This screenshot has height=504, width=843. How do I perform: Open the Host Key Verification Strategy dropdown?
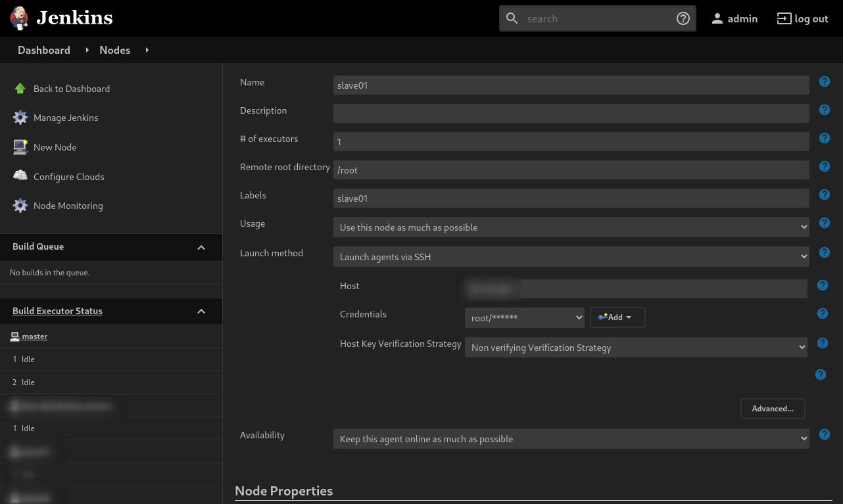click(x=635, y=348)
